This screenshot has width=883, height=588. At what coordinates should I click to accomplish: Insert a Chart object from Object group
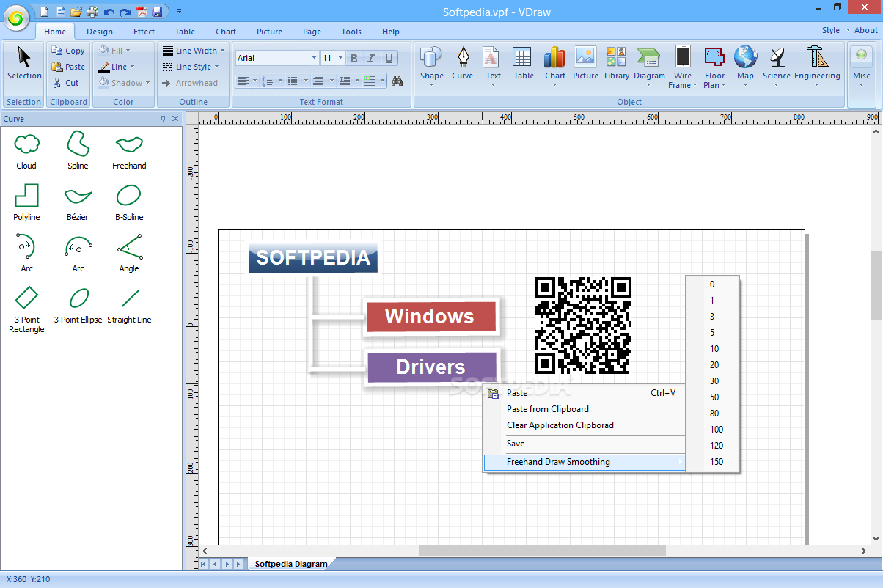[555, 67]
